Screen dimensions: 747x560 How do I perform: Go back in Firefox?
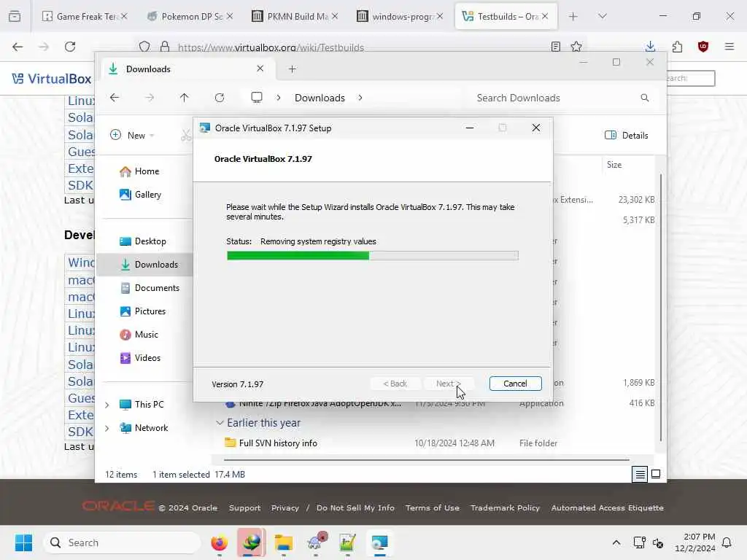(x=18, y=47)
